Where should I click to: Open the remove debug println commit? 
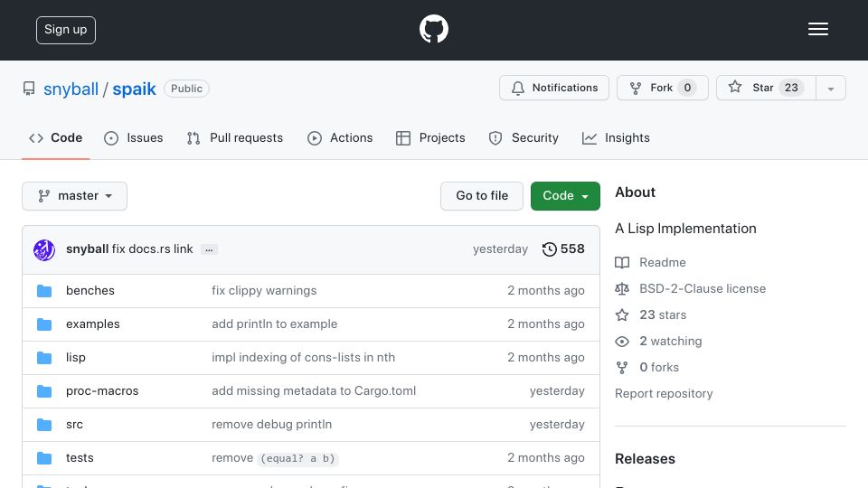pos(272,425)
